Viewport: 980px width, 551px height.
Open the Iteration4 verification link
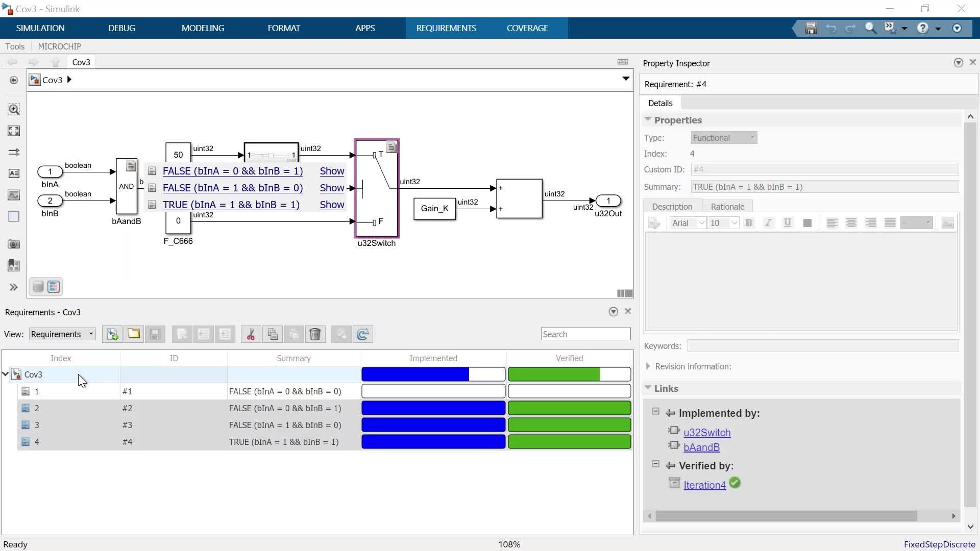[x=704, y=485]
